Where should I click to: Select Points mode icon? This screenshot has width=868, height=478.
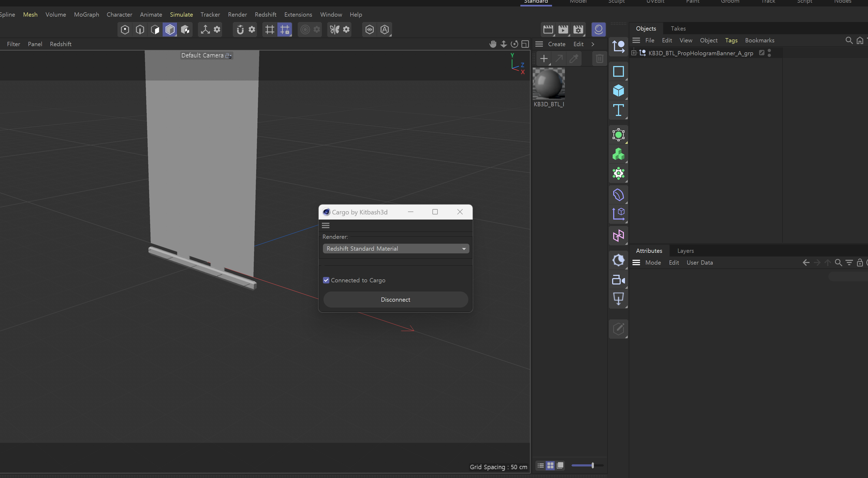125,30
